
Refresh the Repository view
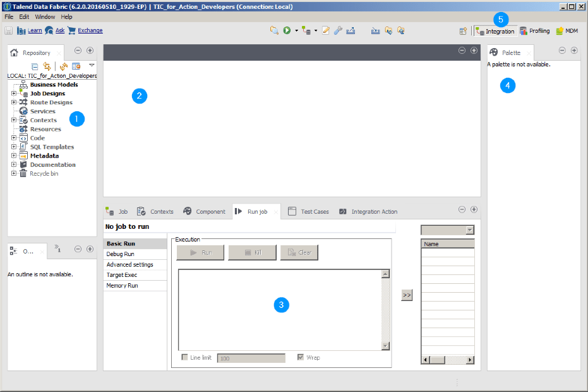(64, 66)
